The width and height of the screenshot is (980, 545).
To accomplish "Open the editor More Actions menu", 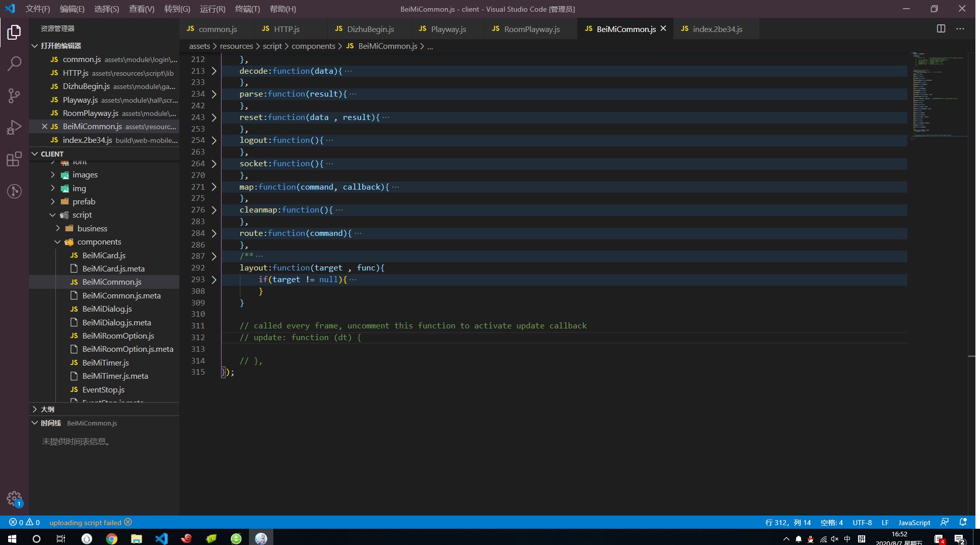I will point(960,29).
